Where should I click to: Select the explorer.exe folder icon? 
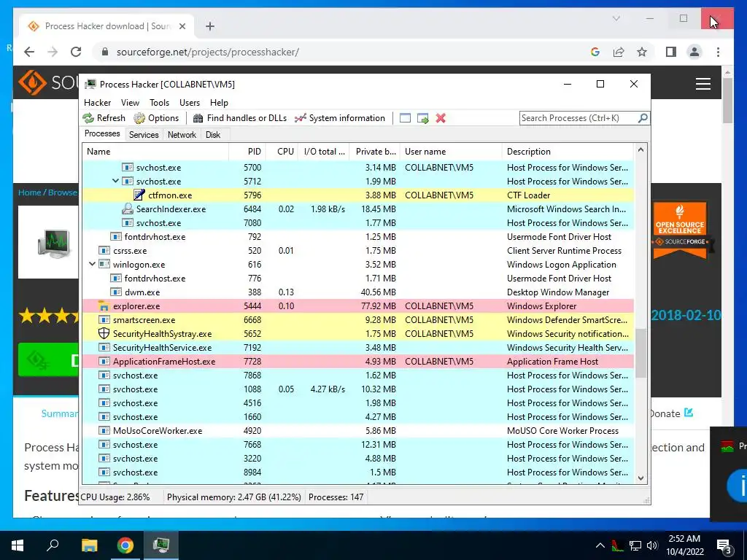pos(104,306)
